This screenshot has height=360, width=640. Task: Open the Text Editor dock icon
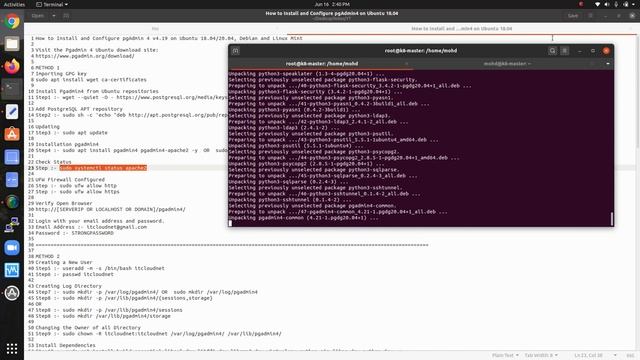coord(12,111)
